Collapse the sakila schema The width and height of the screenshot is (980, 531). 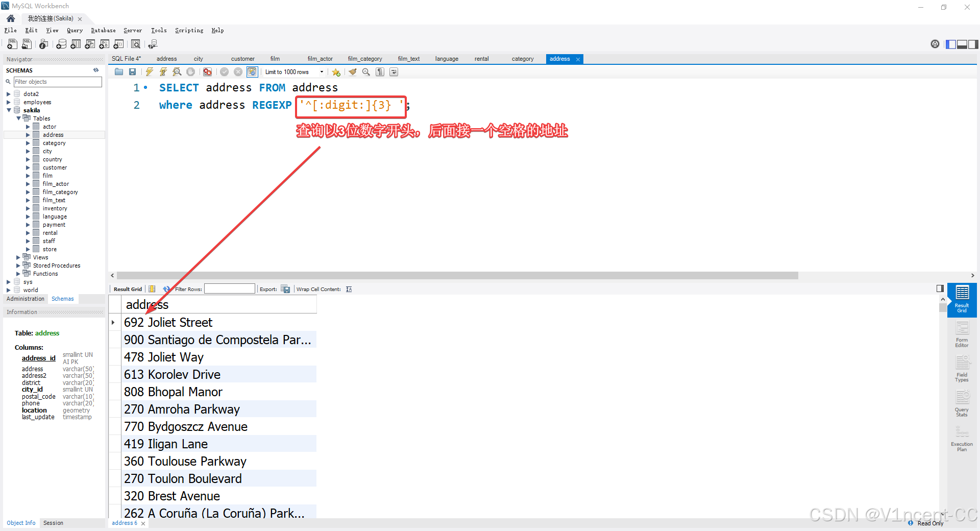(x=9, y=110)
